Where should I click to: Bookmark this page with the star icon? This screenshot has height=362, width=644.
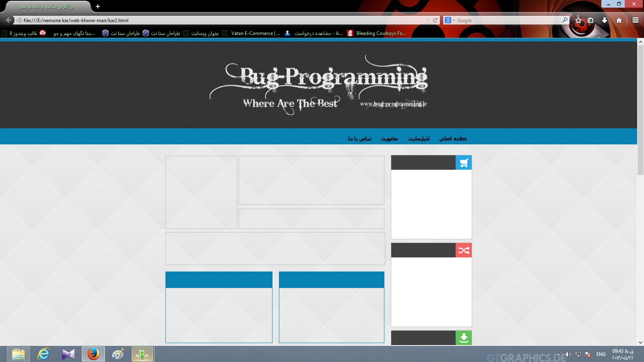[x=578, y=20]
